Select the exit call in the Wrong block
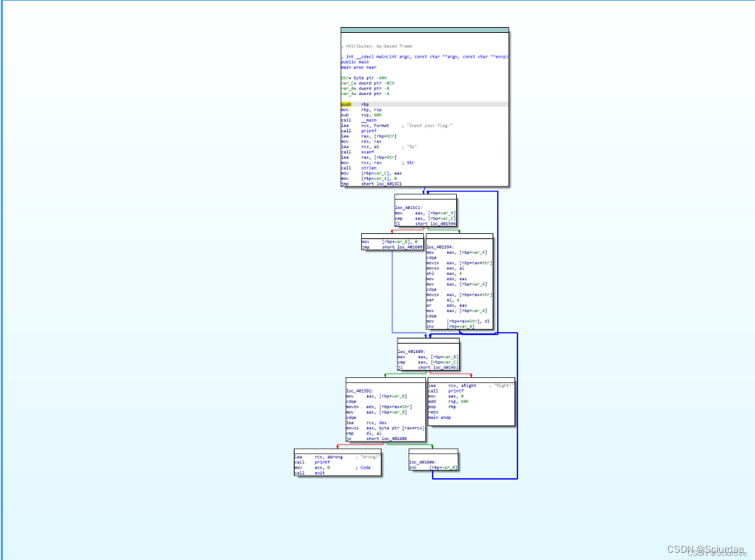The height and width of the screenshot is (560, 755). click(x=320, y=473)
